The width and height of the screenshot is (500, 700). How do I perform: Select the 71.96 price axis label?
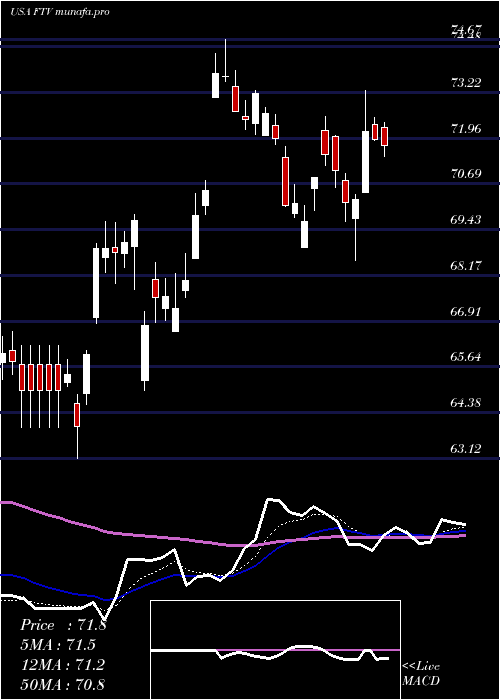coord(467,129)
